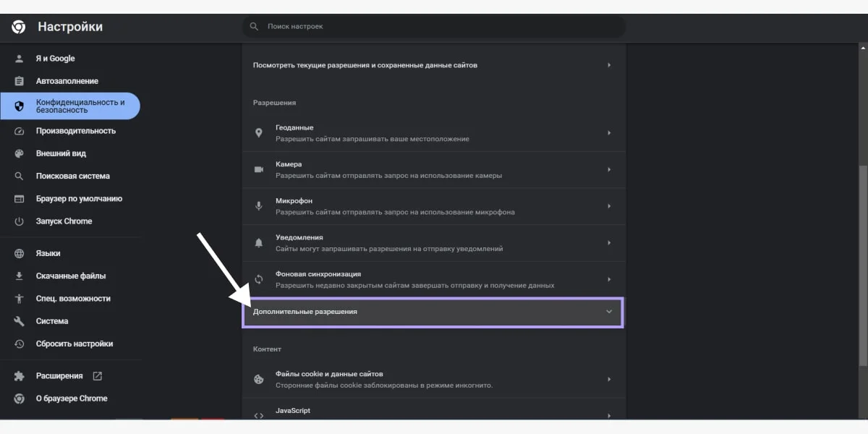Open Уведомления permission details arrow

pos(608,242)
